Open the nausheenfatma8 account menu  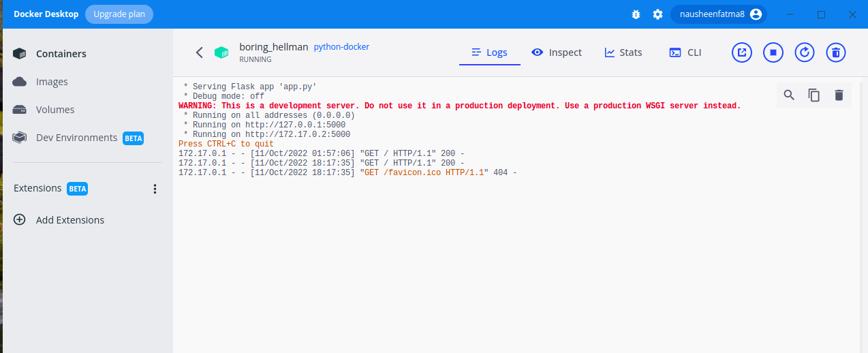point(719,14)
